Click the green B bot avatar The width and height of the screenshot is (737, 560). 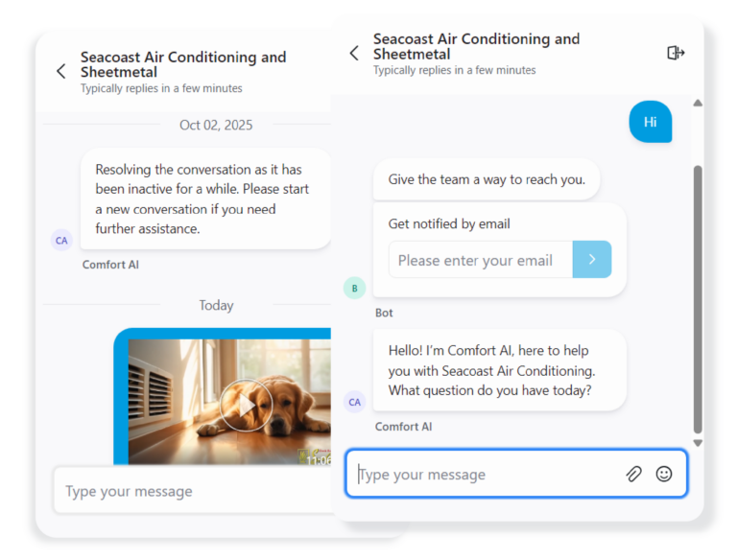coord(354,288)
